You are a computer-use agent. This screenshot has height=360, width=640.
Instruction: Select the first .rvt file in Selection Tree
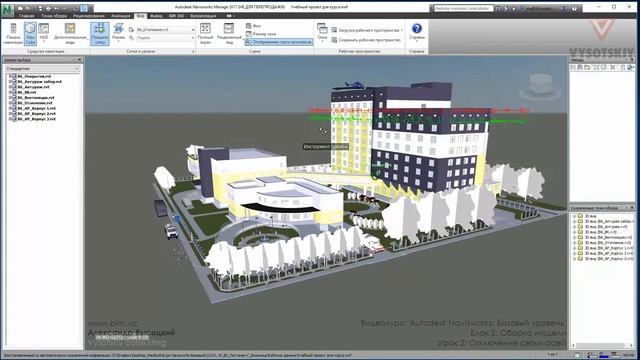coord(34,76)
